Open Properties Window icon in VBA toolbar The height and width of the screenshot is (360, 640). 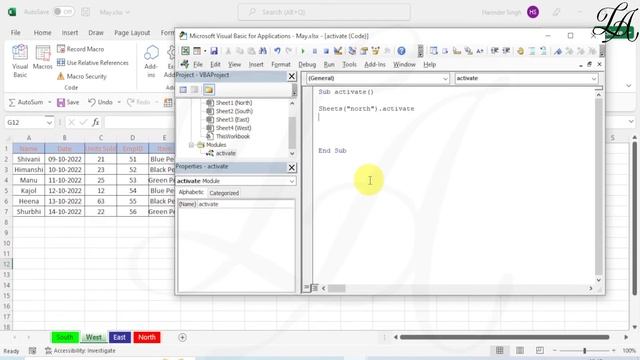pyautogui.click(x=364, y=51)
